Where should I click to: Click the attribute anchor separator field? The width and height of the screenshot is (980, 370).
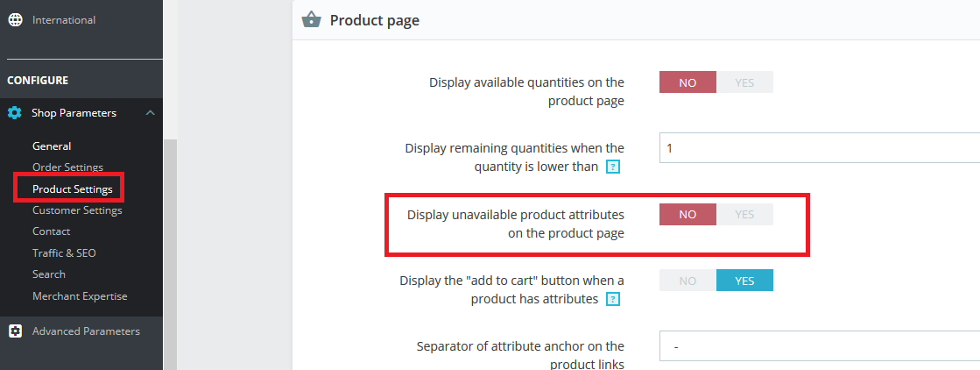pyautogui.click(x=819, y=346)
